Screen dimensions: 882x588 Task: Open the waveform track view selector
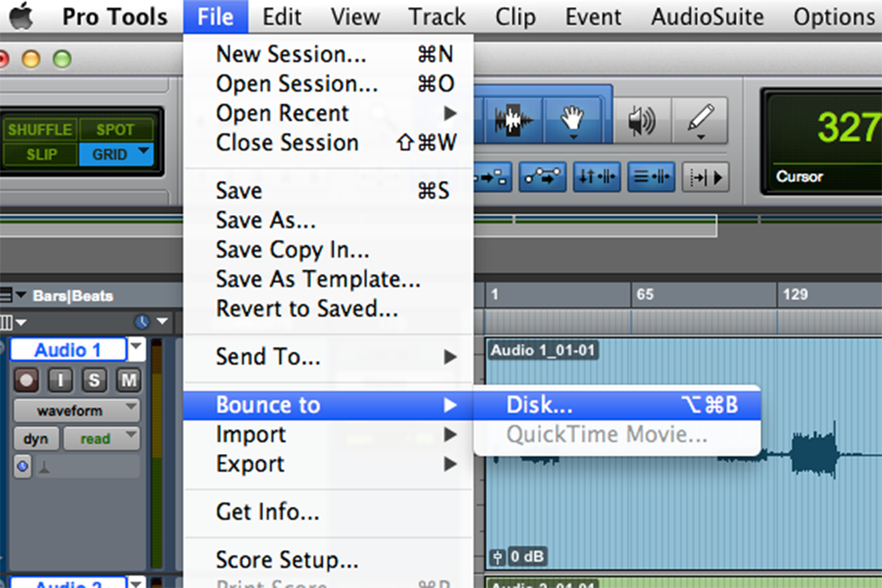tap(77, 411)
